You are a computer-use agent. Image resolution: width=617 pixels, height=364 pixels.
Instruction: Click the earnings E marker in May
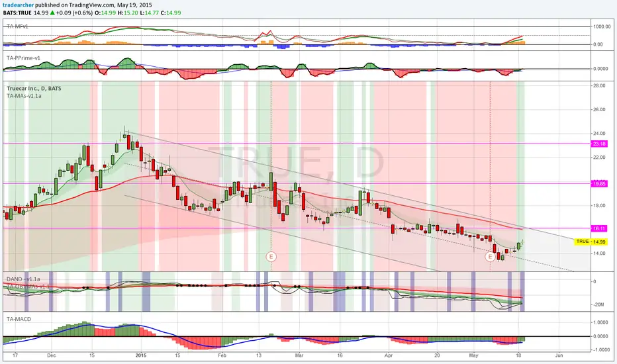[x=490, y=257]
